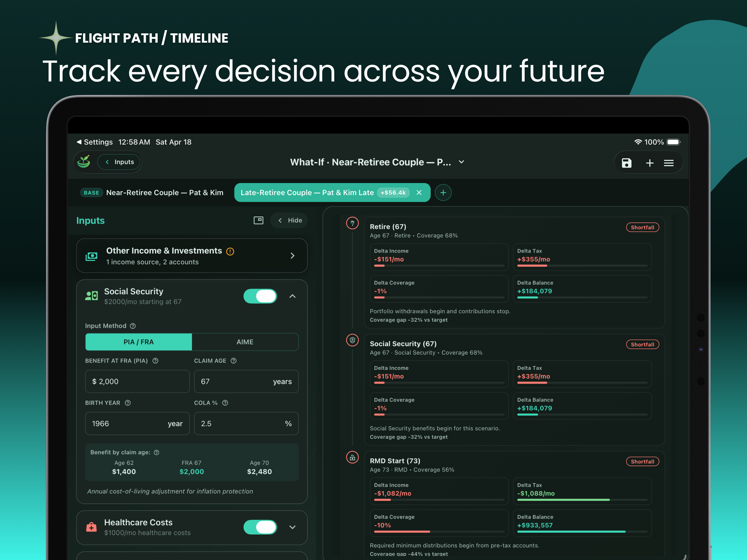Return to Settings via status bar back arrow
747x560 pixels.
coord(95,142)
